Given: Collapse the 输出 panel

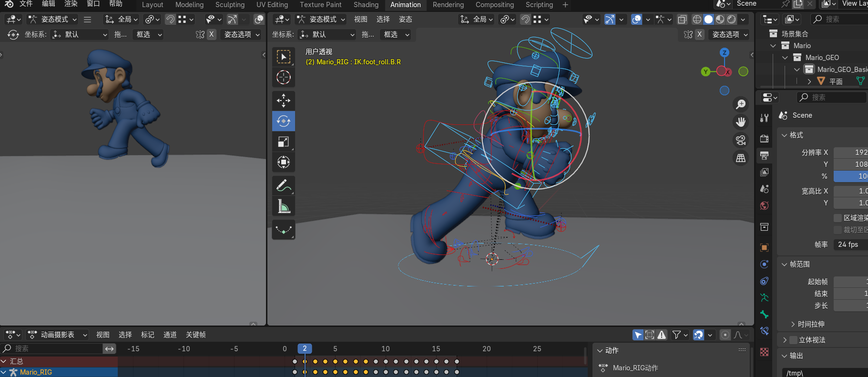Looking at the screenshot, I should [785, 356].
